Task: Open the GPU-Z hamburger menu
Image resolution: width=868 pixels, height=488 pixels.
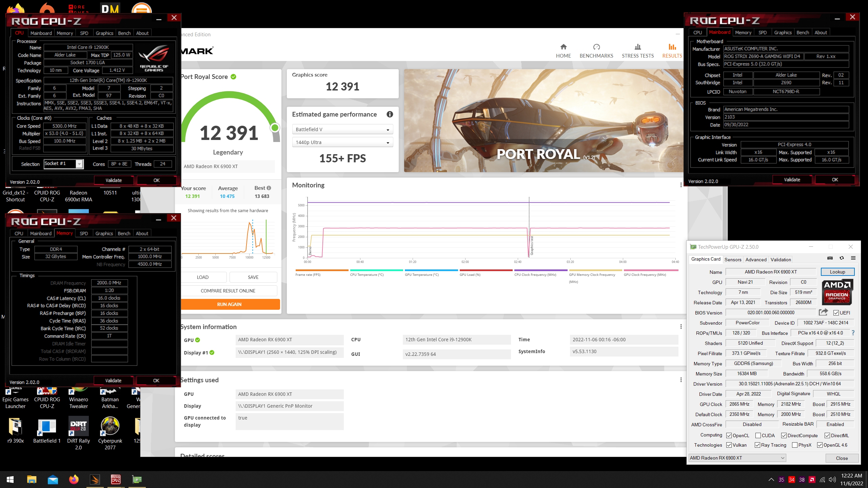Action: pos(853,258)
